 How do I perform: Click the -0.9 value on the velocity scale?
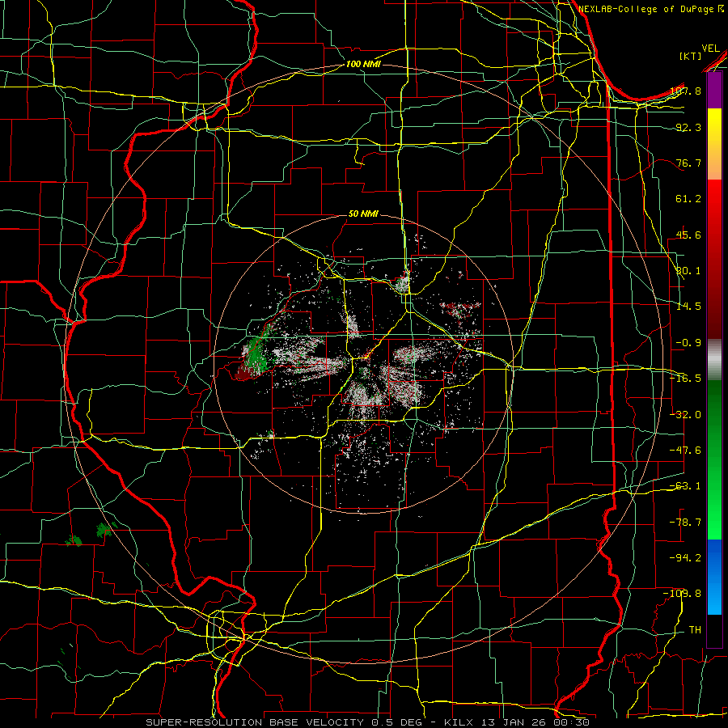(x=688, y=343)
